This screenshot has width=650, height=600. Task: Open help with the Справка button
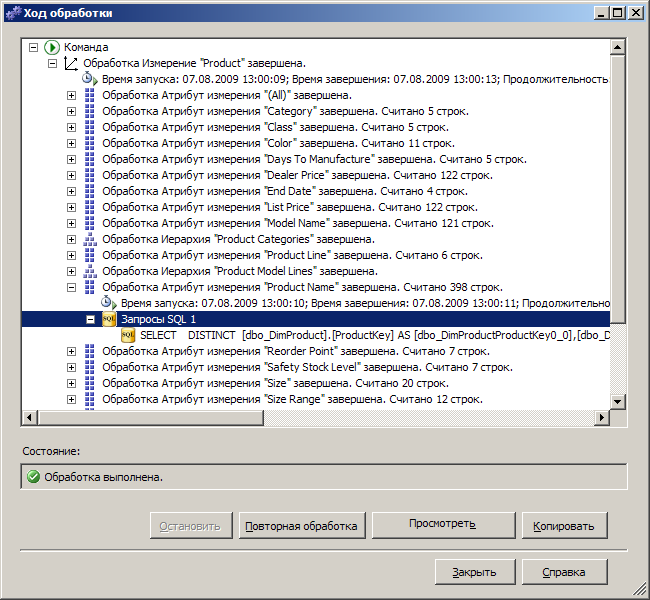point(565,572)
